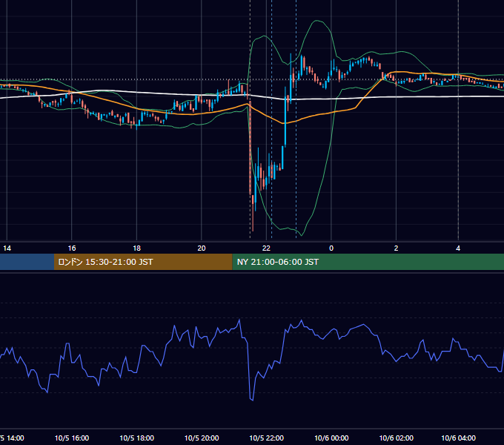Click the 16 hour axis label
Image resolution: width=504 pixels, height=445 pixels.
tap(72, 248)
